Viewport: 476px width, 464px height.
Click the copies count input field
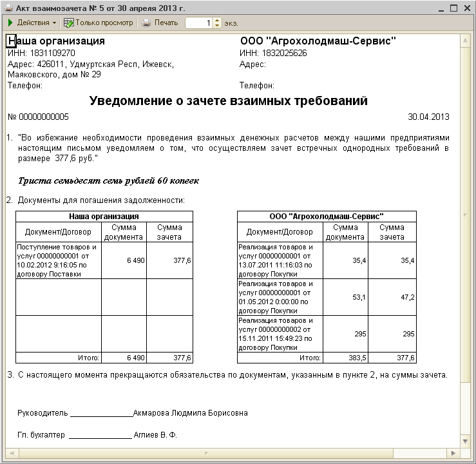click(x=199, y=23)
